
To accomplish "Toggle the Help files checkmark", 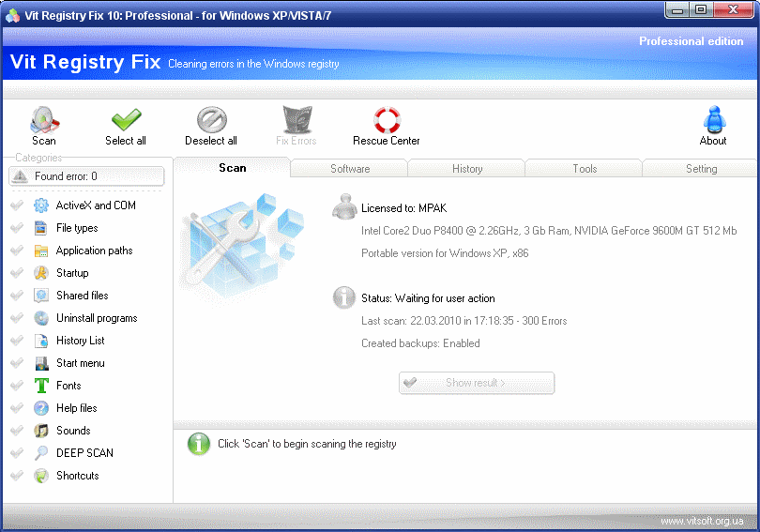I will point(17,408).
